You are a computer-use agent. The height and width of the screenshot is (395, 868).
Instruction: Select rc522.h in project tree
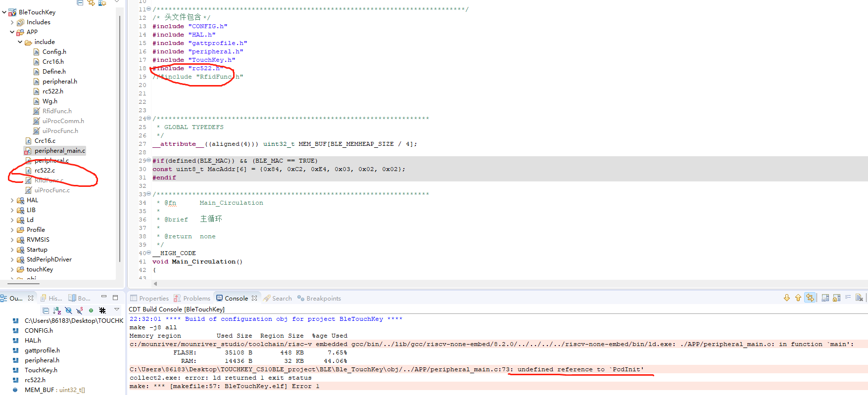click(x=48, y=91)
